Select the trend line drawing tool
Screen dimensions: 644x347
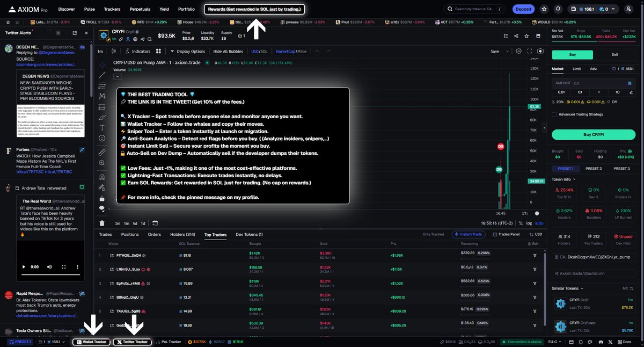point(102,75)
